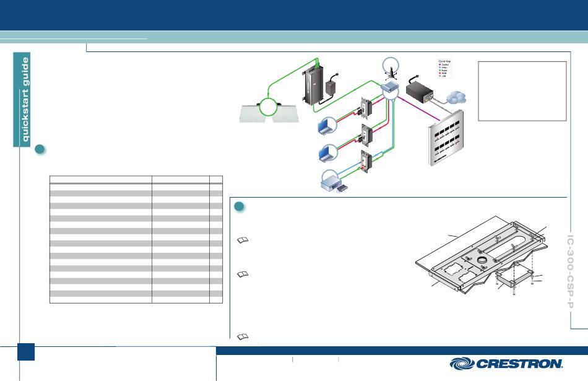Click the Crestron logo in the footer
This screenshot has width=588, height=381.
(506, 364)
